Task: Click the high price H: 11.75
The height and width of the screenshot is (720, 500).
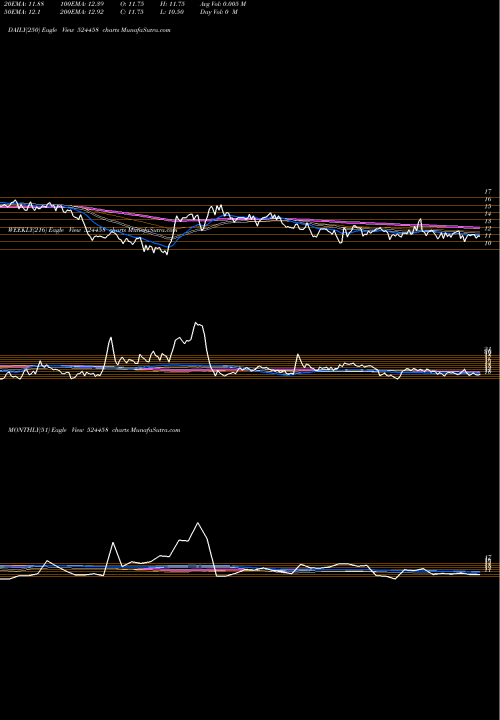Action: pyautogui.click(x=172, y=4)
